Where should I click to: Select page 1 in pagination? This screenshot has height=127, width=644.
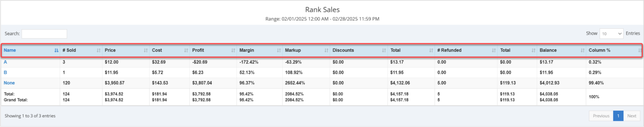click(618, 116)
